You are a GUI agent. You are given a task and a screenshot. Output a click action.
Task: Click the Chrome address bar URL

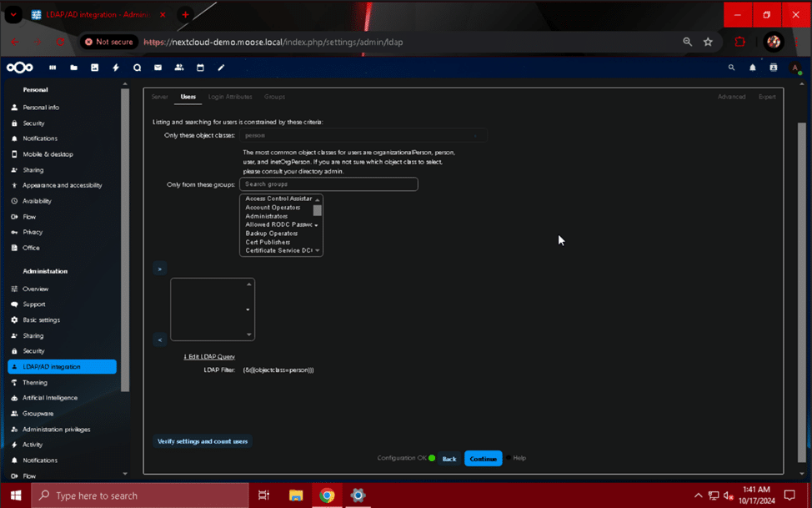coord(273,42)
